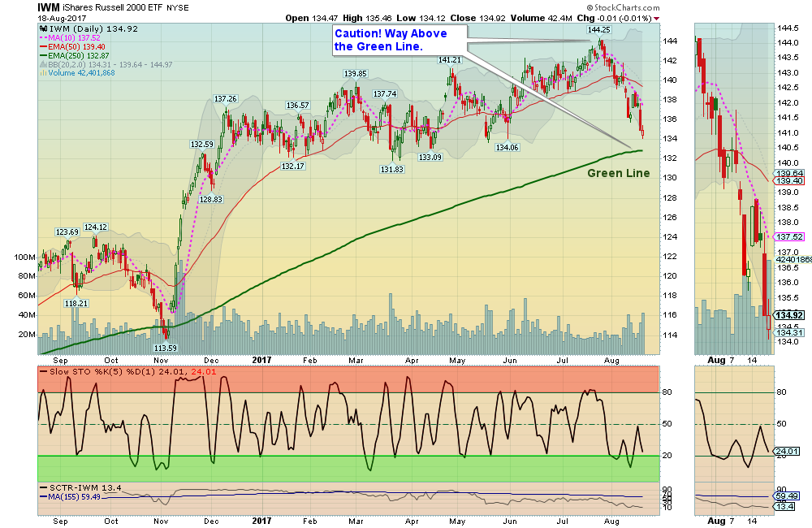Screen dimensions: 812x528
Task: Click the 128.83 price label
Action: click(x=211, y=199)
